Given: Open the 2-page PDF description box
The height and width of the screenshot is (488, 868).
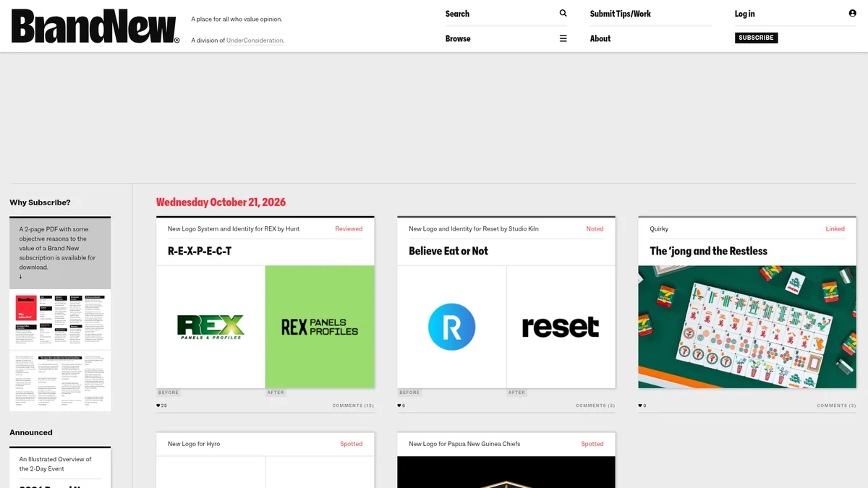Looking at the screenshot, I should coord(60,253).
